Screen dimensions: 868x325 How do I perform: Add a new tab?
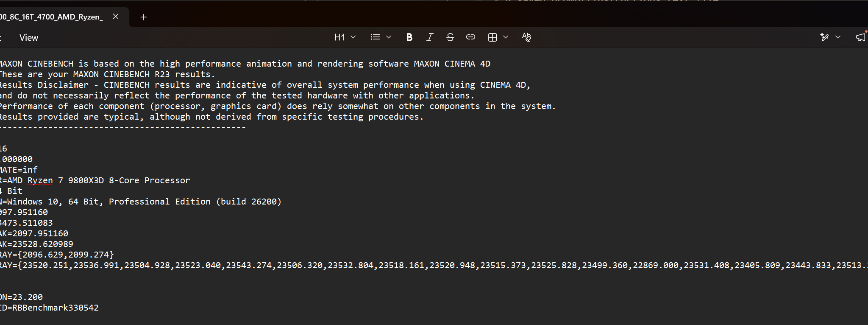144,17
